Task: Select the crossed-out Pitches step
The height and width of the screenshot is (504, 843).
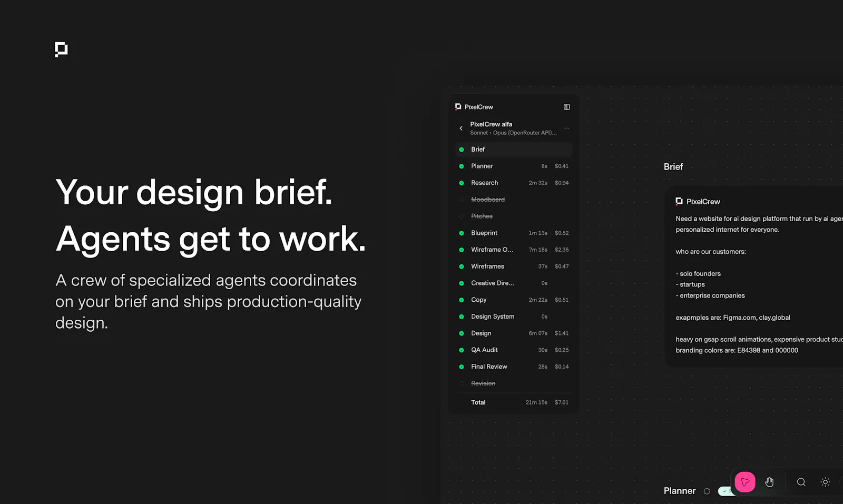Action: [514, 216]
